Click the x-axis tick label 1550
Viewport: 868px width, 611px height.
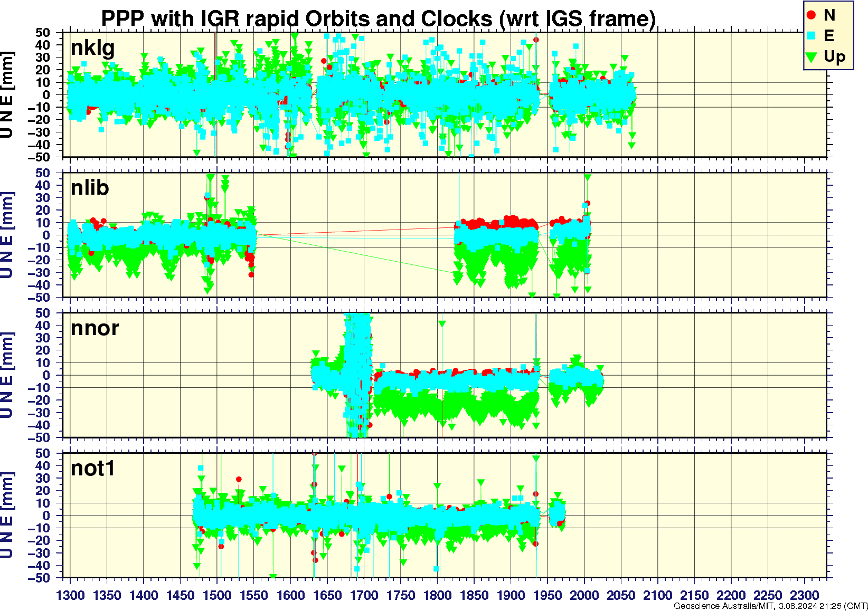click(254, 595)
